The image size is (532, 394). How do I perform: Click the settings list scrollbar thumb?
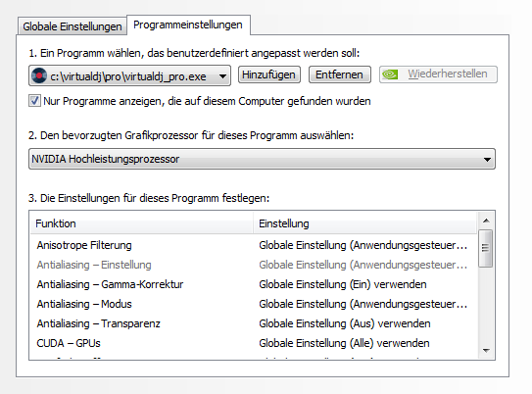click(486, 248)
